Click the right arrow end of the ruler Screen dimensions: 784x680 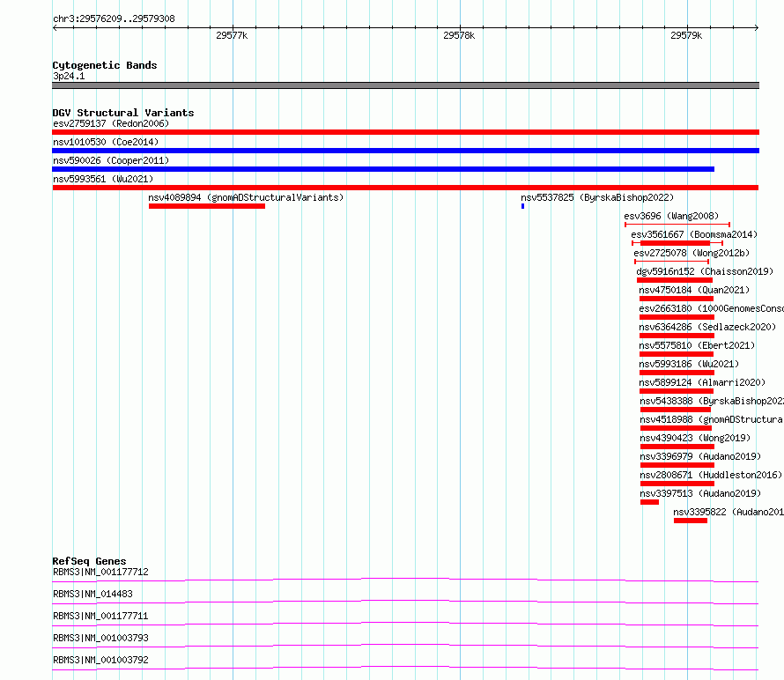tap(757, 28)
